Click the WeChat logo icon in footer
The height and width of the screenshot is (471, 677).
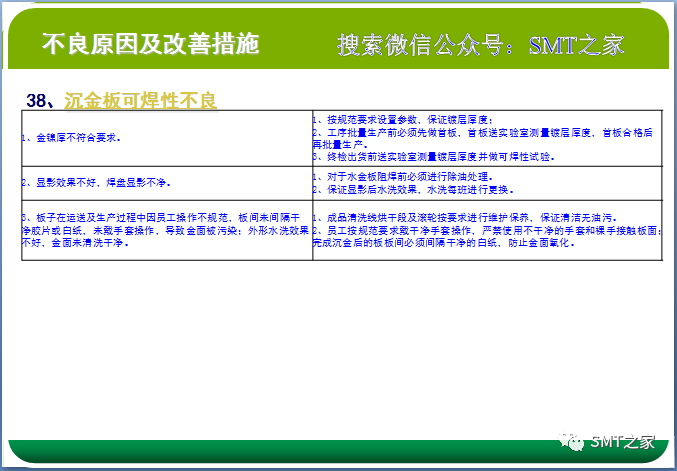click(x=575, y=440)
